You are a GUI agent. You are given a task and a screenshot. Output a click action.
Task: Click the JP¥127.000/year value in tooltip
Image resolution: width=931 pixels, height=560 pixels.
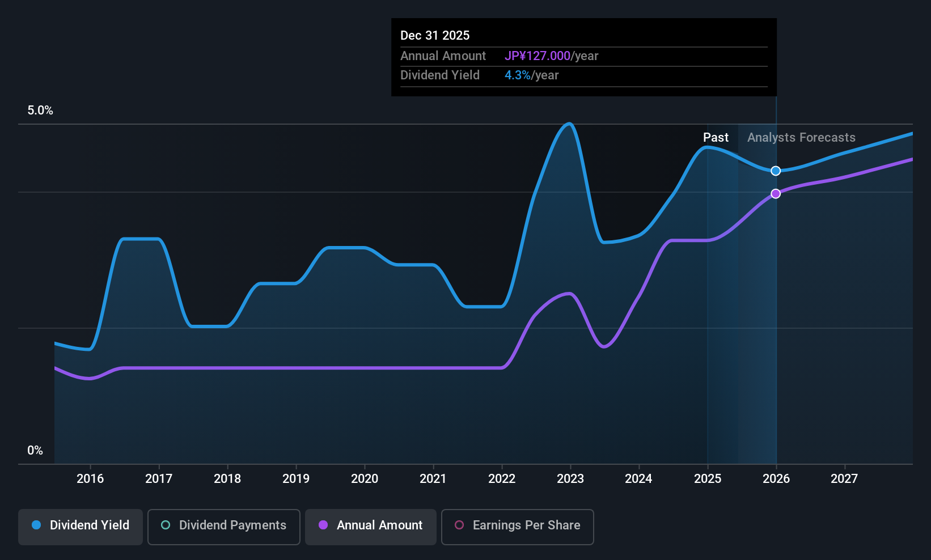pos(552,56)
